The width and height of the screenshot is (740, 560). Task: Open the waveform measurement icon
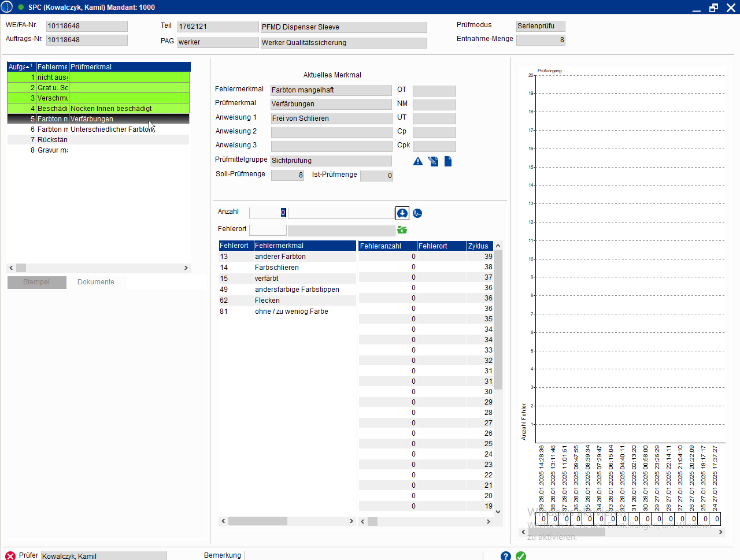417,213
